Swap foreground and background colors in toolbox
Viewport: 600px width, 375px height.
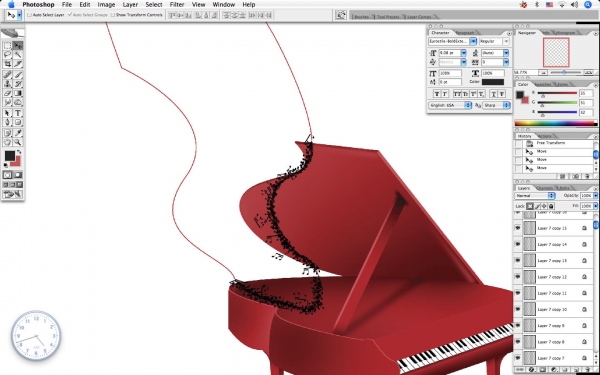(x=19, y=152)
